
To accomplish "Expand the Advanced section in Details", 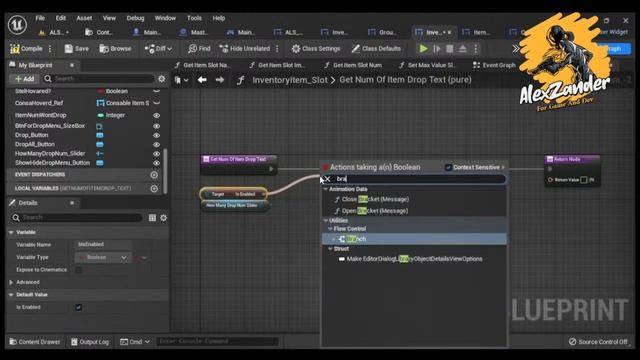I will click(x=11, y=282).
